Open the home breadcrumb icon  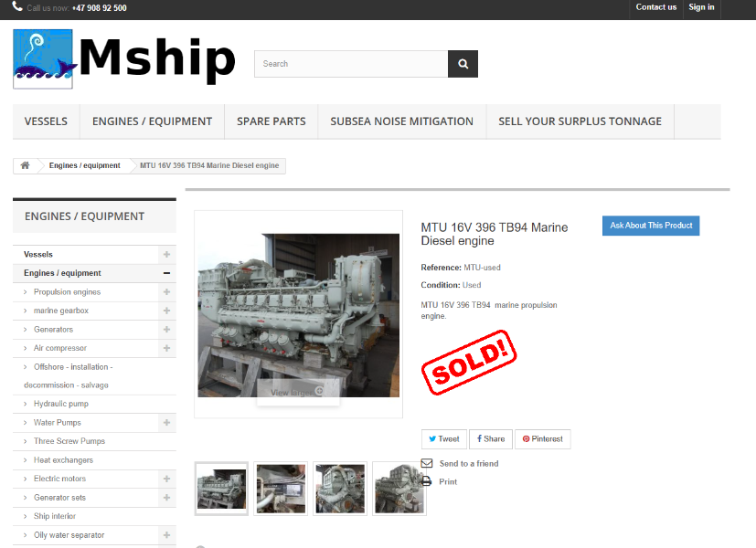(25, 165)
